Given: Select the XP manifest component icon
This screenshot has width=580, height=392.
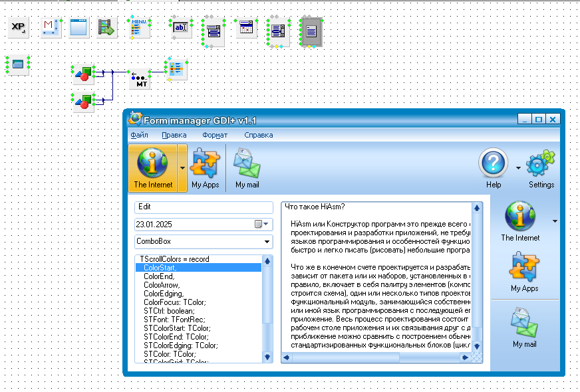Looking at the screenshot, I should coord(18,27).
